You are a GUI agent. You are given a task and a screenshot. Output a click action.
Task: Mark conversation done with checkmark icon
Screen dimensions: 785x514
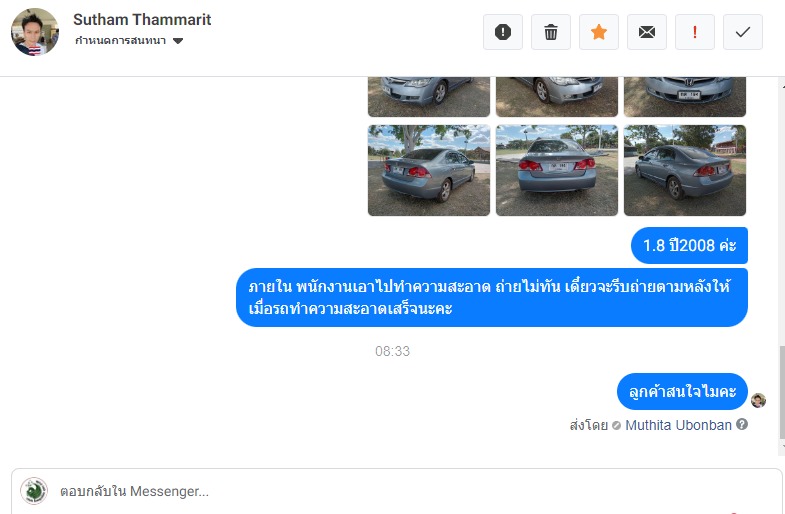point(743,32)
